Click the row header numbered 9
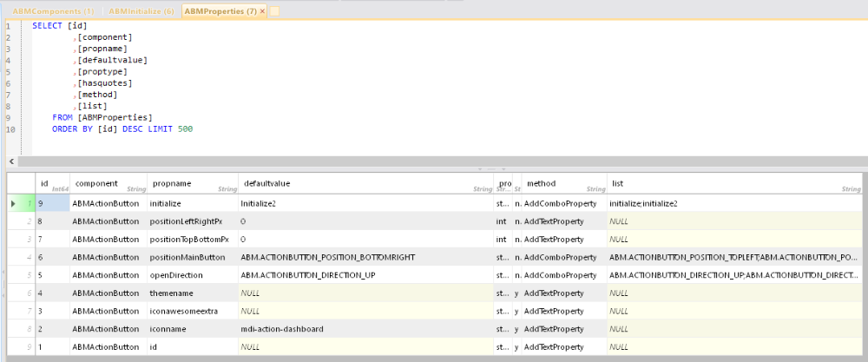The width and height of the screenshot is (868, 362). (x=22, y=347)
